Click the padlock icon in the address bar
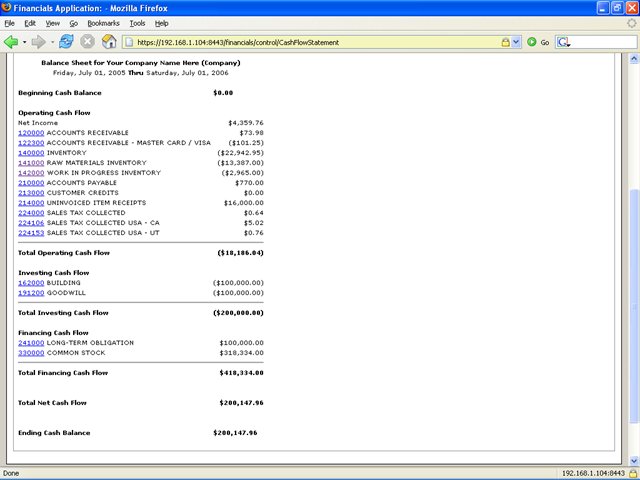This screenshot has height=480, width=640. pos(503,42)
